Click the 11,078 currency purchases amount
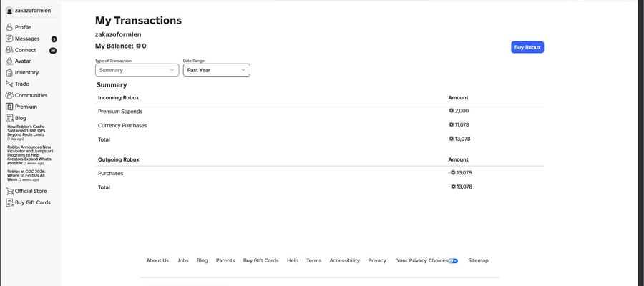 [462, 124]
